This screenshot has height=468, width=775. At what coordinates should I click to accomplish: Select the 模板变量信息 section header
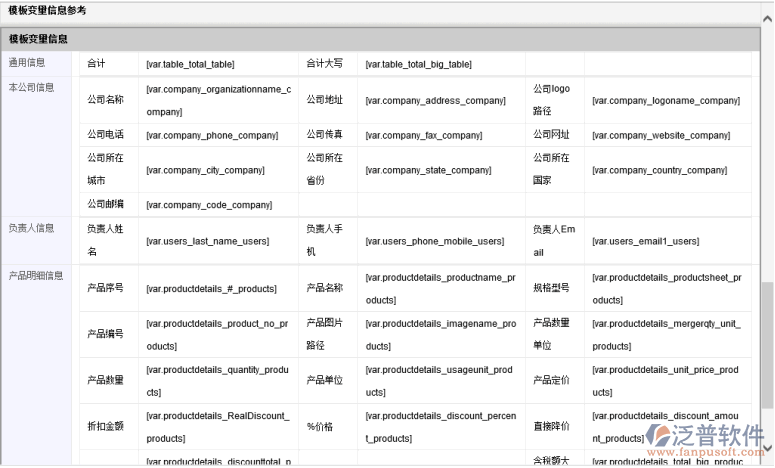point(39,39)
